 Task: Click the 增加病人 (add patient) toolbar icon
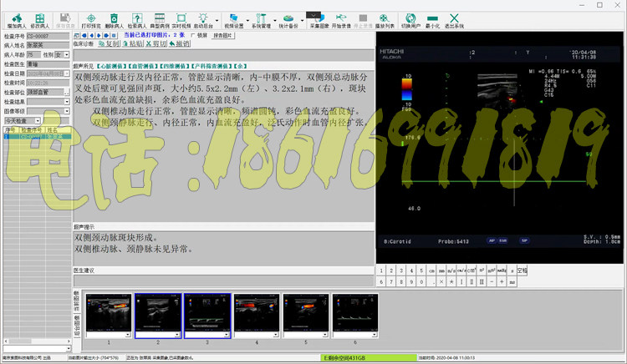[17, 21]
